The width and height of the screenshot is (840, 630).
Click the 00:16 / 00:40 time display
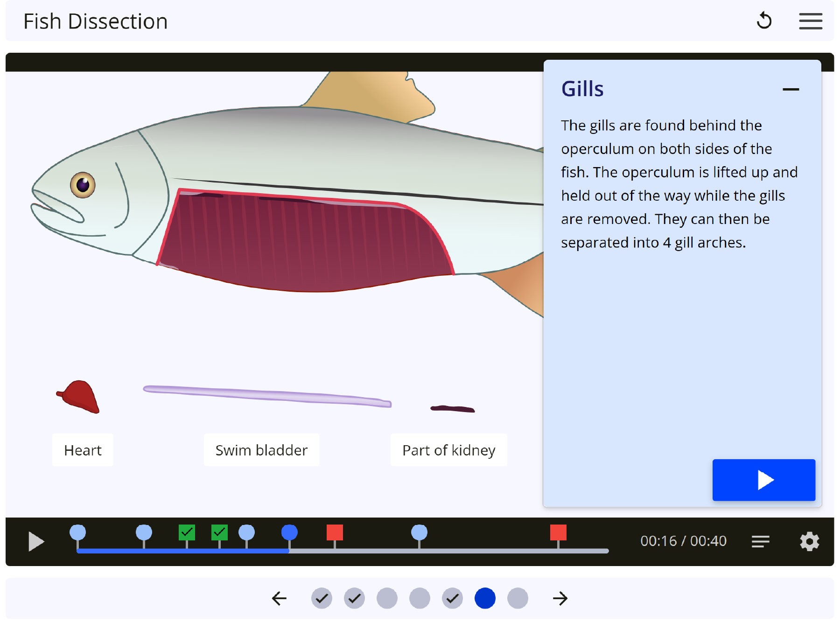(683, 541)
